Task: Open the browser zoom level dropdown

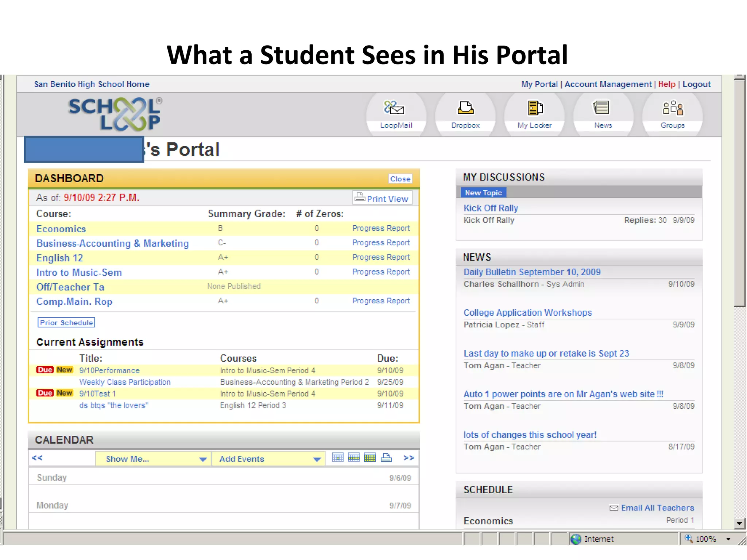Action: 728,539
